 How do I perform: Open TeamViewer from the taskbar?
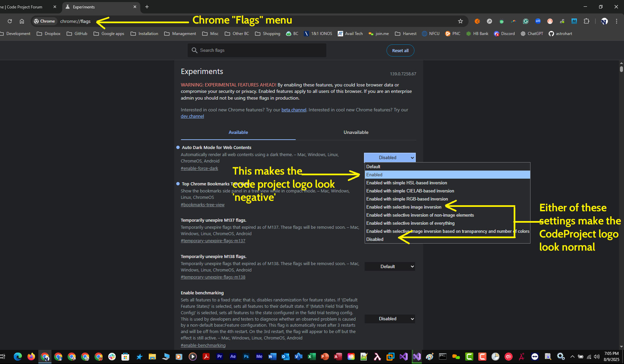[x=535, y=357]
